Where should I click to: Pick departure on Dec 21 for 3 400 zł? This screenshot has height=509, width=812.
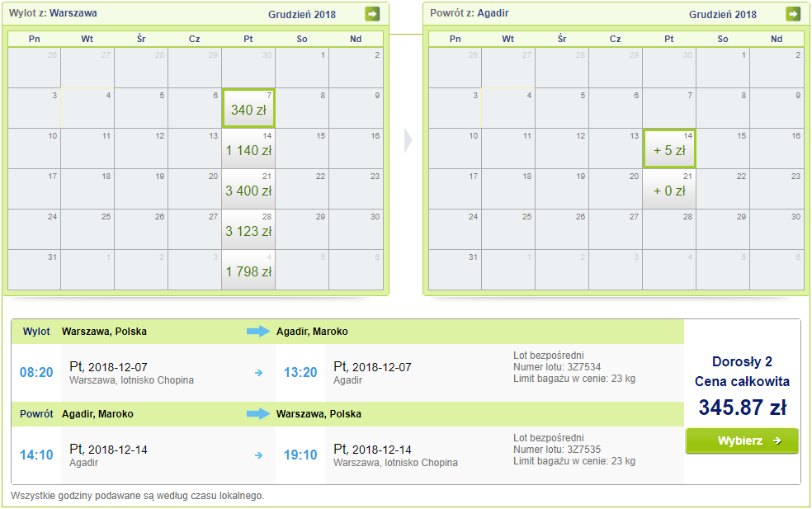[x=248, y=190]
